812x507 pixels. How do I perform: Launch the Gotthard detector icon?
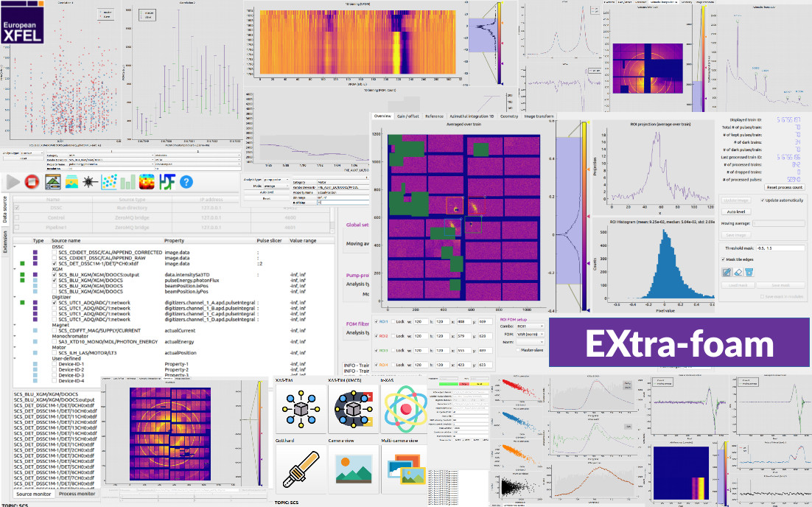point(301,469)
